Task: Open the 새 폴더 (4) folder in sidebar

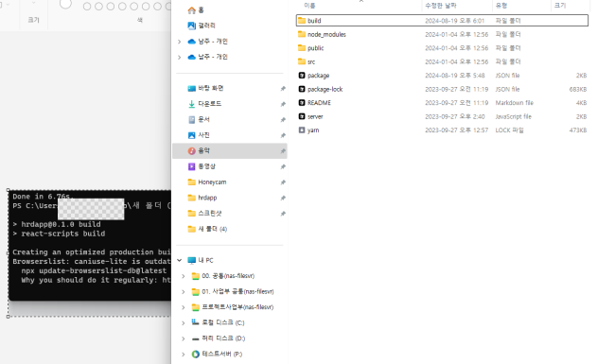Action: pyautogui.click(x=212, y=229)
